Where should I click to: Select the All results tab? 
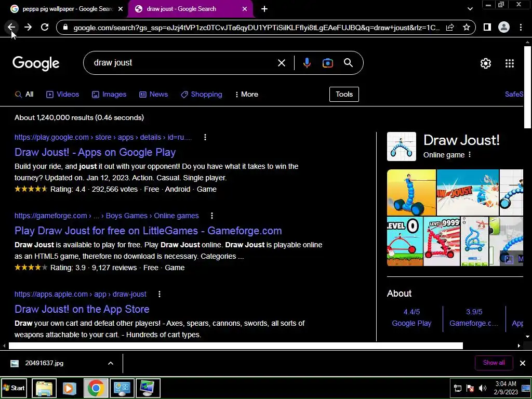click(24, 95)
